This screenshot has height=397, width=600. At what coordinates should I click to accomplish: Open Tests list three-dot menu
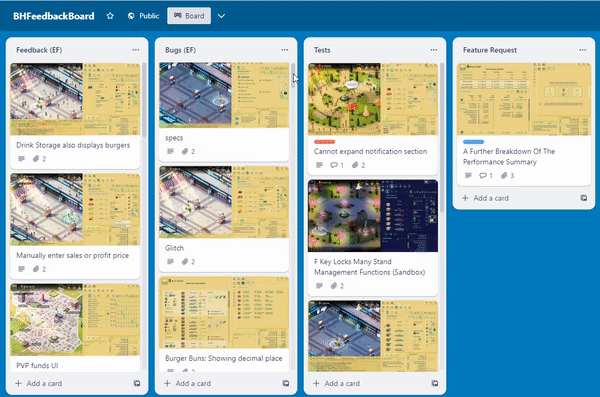(x=434, y=50)
